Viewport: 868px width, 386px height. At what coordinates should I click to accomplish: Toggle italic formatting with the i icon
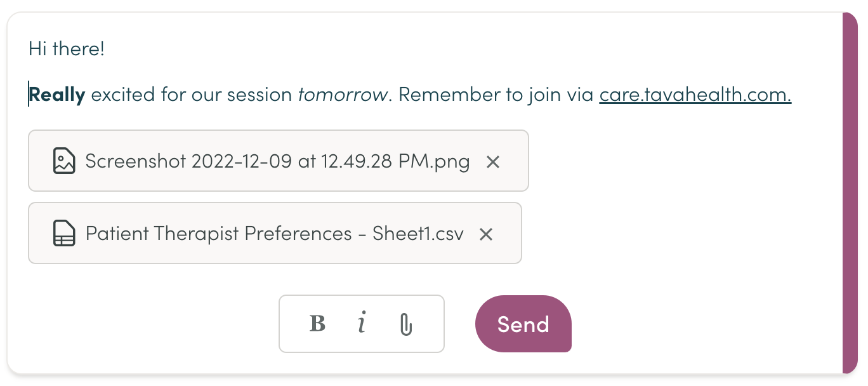362,324
